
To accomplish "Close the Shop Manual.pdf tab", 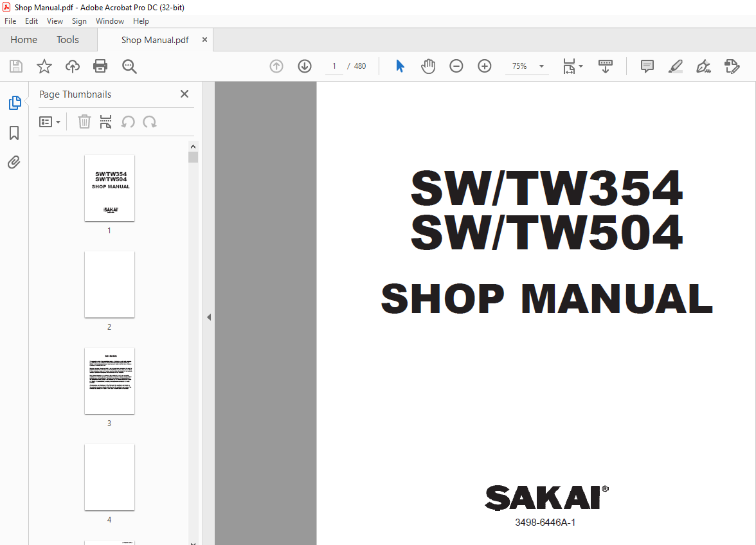I will (x=204, y=39).
